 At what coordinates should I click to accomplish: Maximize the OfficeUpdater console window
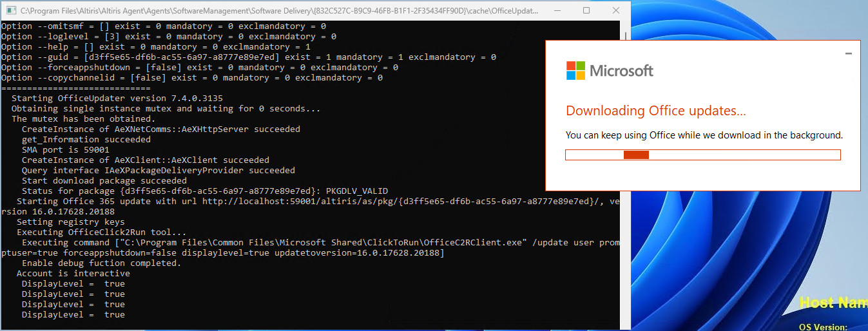point(586,10)
